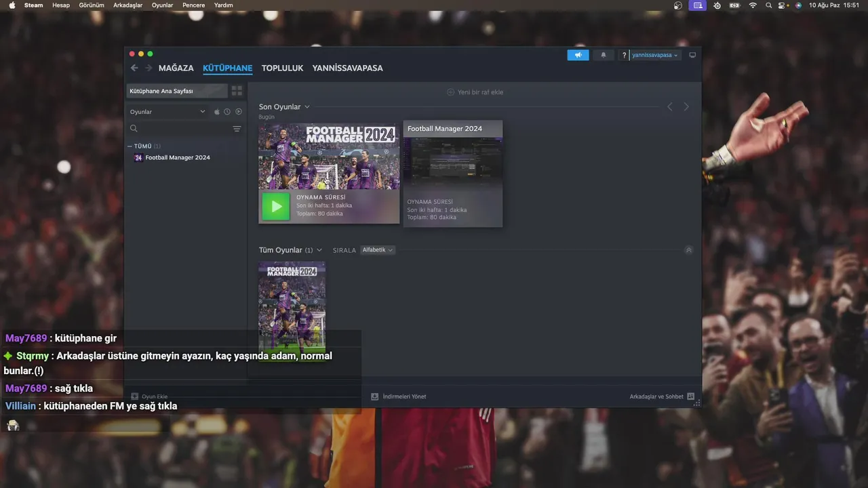
Task: Click İndirmeleri Yönet text link
Action: (x=405, y=396)
